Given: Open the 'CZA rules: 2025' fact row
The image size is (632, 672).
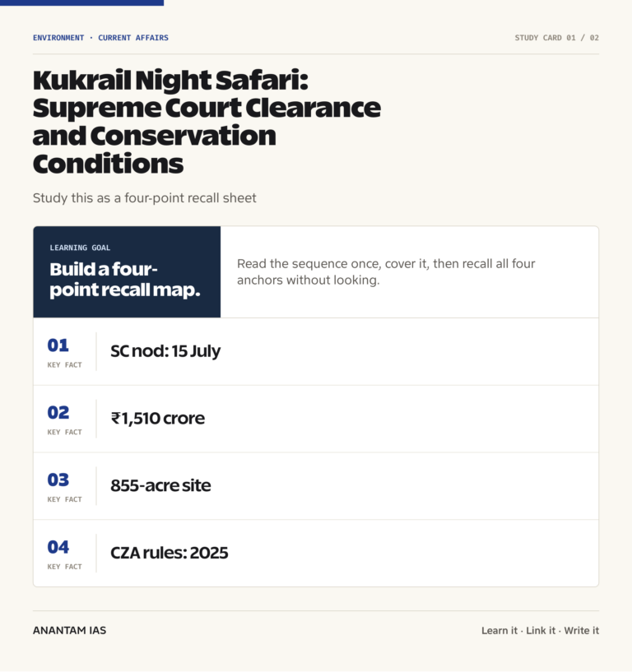Looking at the screenshot, I should [x=316, y=554].
